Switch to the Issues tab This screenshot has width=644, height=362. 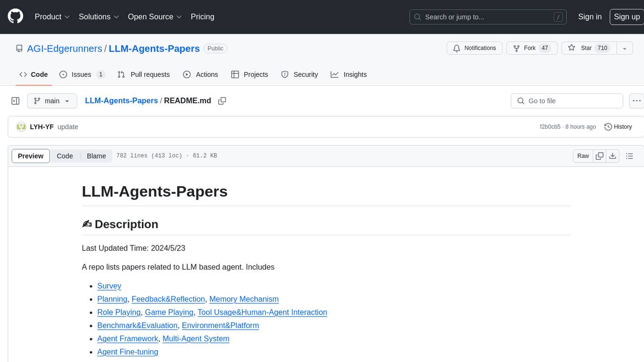pos(82,74)
